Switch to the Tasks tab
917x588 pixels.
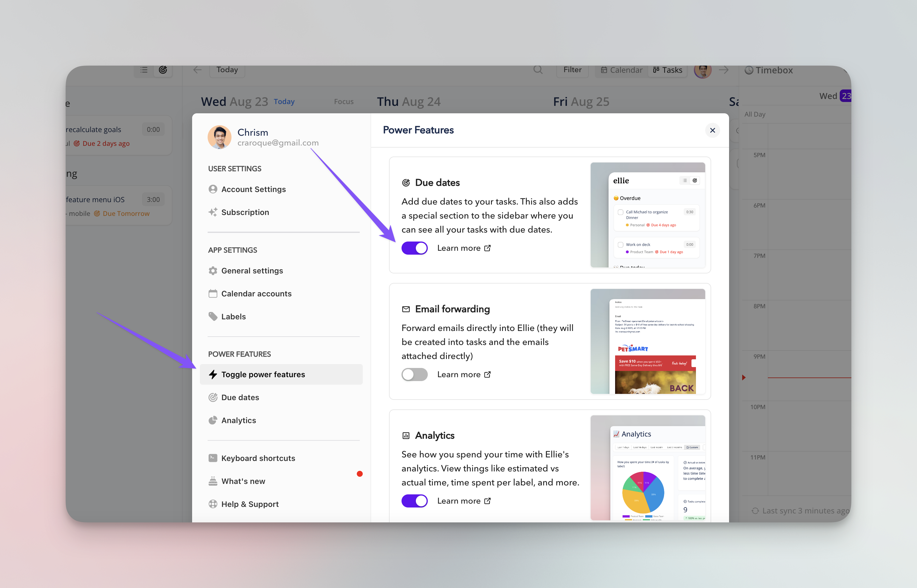tap(668, 70)
